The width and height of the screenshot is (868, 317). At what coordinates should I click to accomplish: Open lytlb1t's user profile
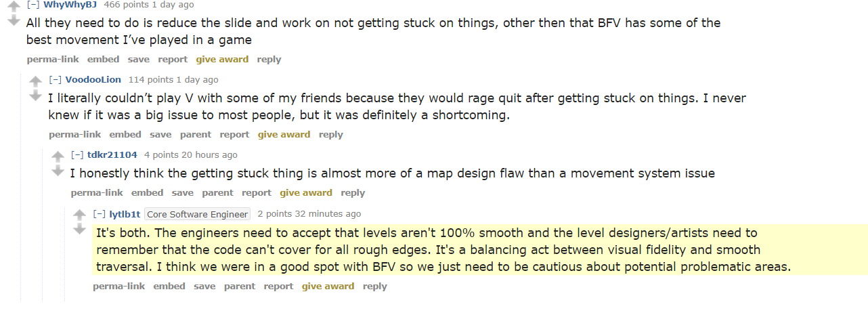point(125,214)
